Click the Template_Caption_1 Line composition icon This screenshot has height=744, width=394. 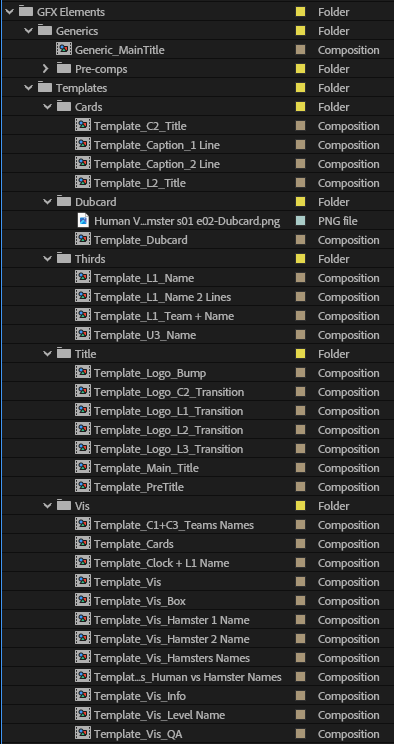(x=83, y=144)
